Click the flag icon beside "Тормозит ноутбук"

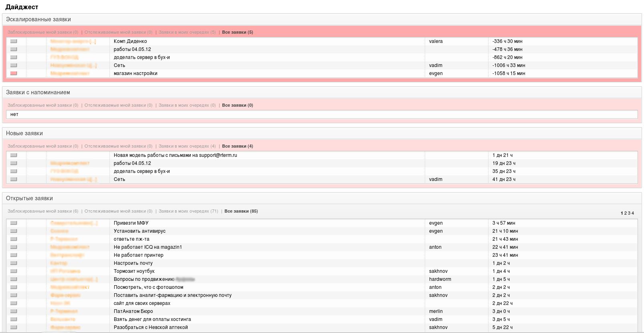click(14, 271)
